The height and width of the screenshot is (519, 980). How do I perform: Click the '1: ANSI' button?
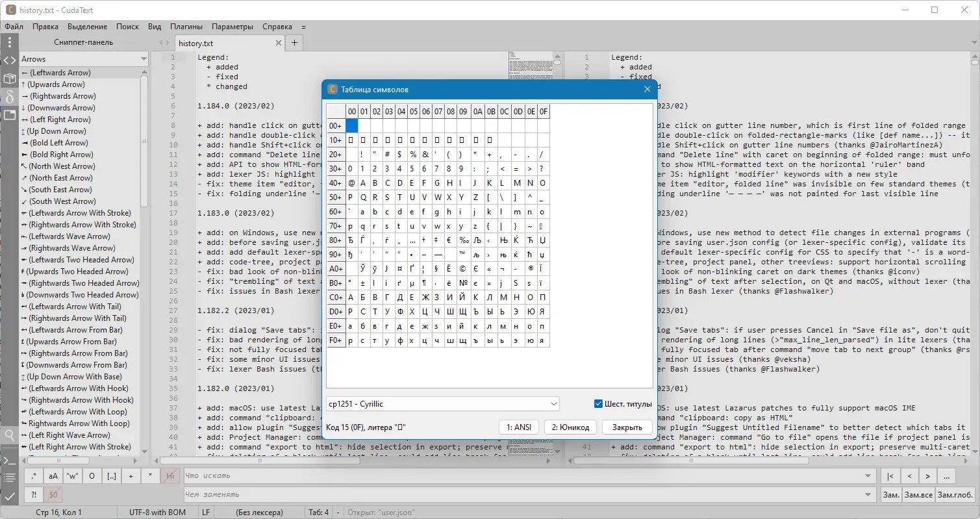click(x=519, y=427)
